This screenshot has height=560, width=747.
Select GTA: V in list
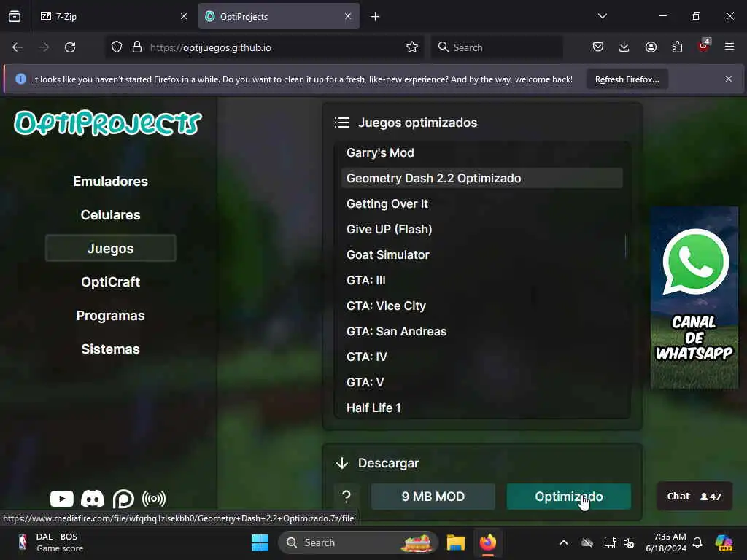[x=481, y=382]
